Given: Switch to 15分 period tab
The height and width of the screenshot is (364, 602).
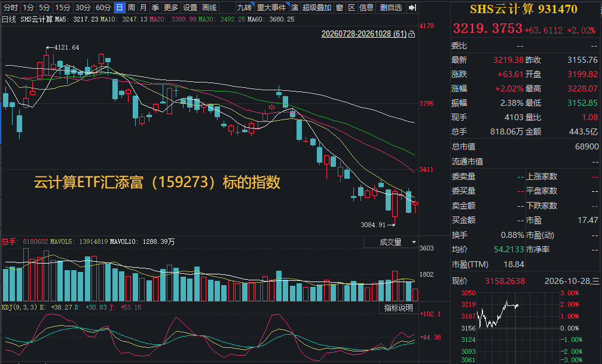Looking at the screenshot, I should [x=63, y=8].
